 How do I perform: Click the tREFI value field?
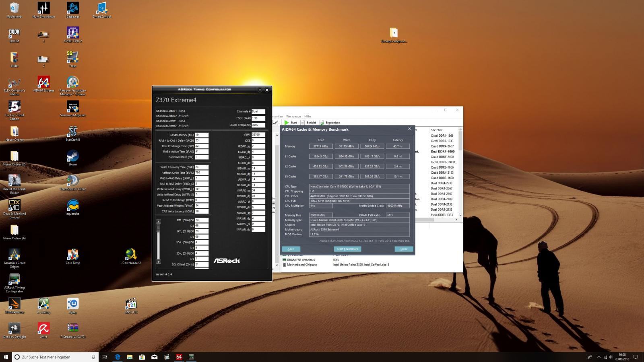258,135
